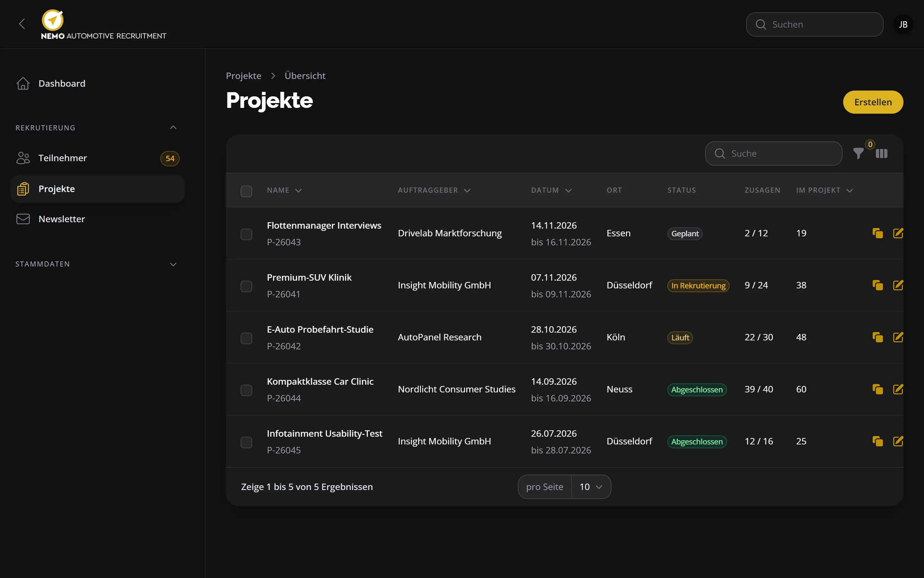
Task: Duplicate the Kompaktklasse Car Clinic project
Action: (x=877, y=389)
